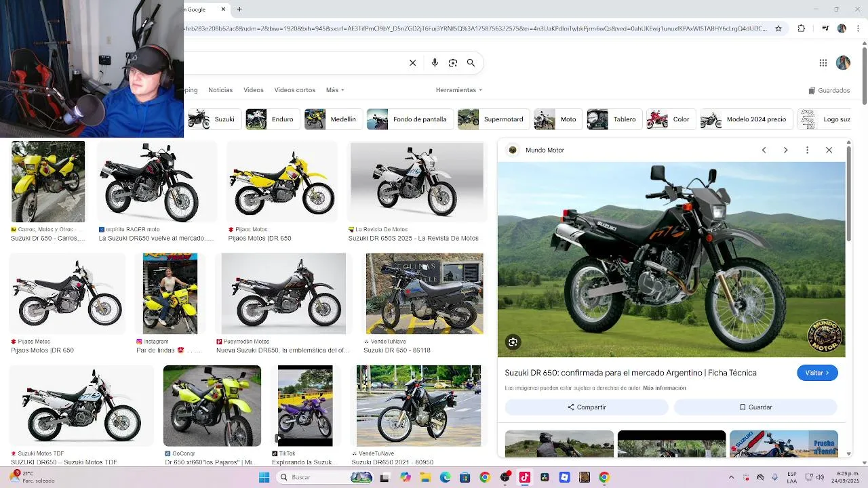Open the Suzuki DR 650 Argentino title link
This screenshot has height=488, width=868.
[631, 373]
